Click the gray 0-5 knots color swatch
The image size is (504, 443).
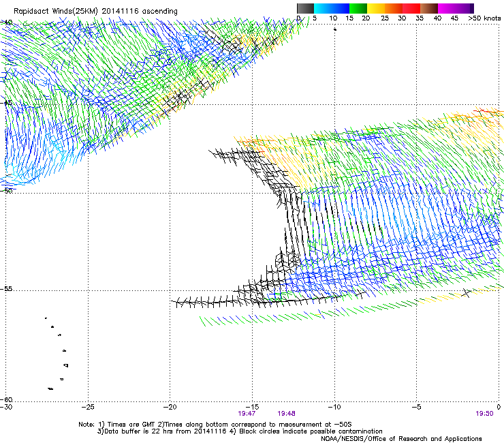pyautogui.click(x=305, y=8)
